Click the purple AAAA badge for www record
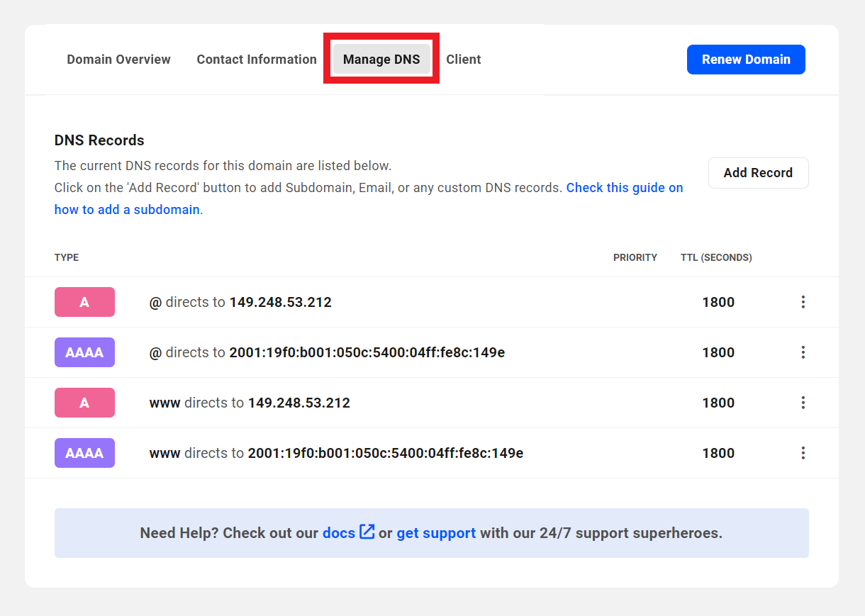865x616 pixels. click(x=84, y=453)
